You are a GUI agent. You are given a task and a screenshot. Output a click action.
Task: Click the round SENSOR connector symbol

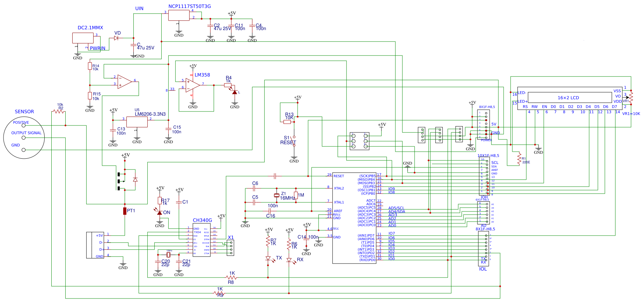click(24, 138)
